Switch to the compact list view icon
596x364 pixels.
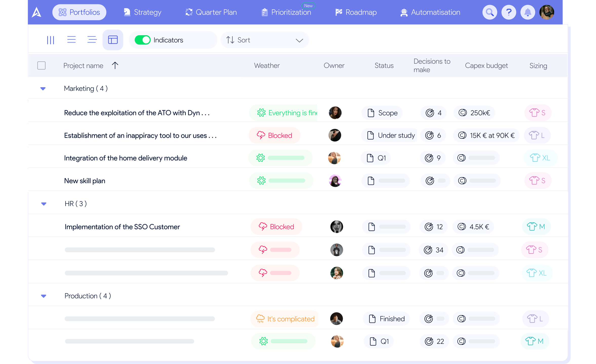[x=92, y=39]
